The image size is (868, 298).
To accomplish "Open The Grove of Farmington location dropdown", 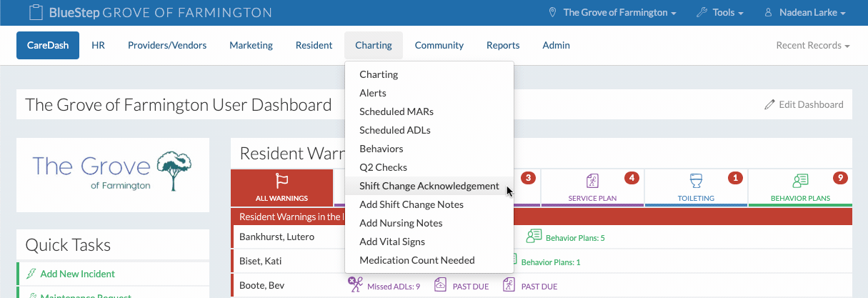I will click(x=612, y=13).
